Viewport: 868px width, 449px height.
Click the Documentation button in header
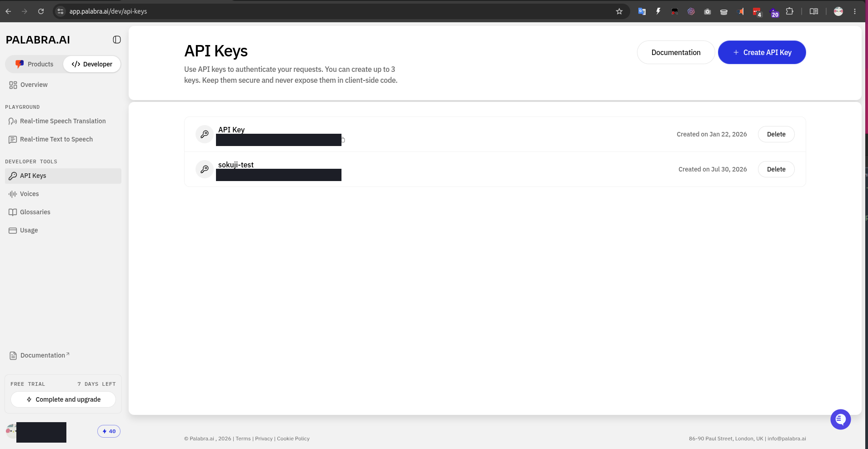click(676, 52)
